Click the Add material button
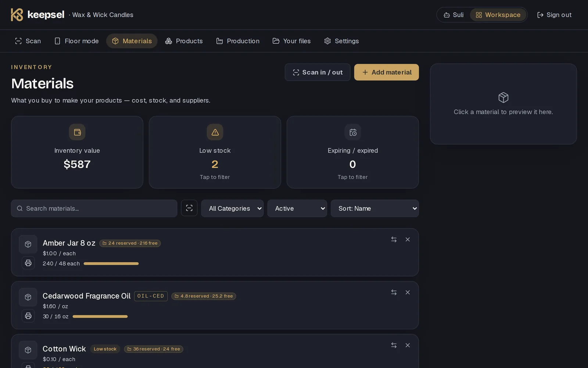This screenshot has height=368, width=588. [x=387, y=72]
